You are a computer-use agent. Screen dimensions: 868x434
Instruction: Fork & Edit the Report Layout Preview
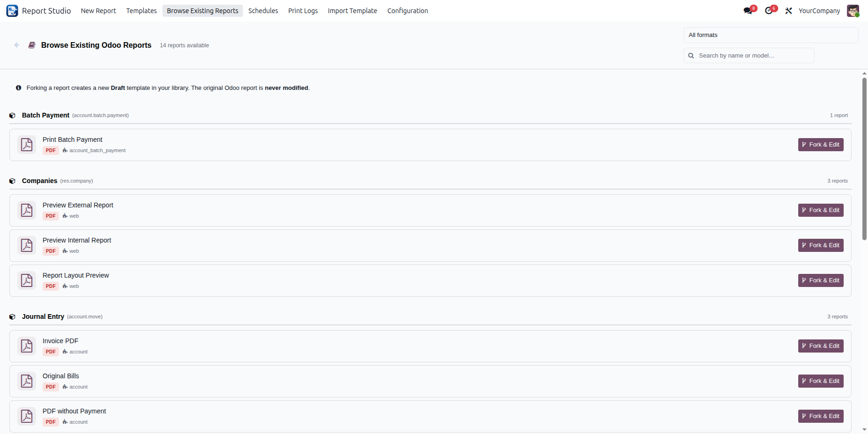click(x=821, y=280)
